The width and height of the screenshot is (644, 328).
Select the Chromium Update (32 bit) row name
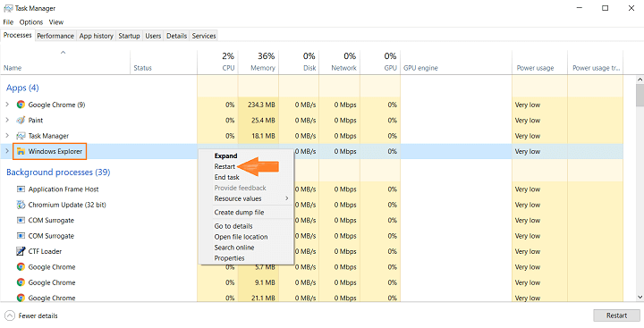[x=67, y=205]
